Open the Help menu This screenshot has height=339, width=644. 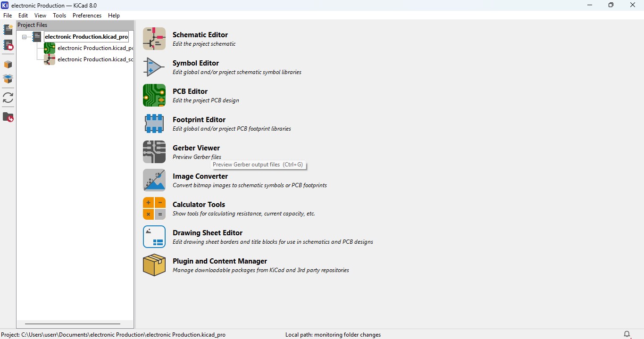coord(114,16)
